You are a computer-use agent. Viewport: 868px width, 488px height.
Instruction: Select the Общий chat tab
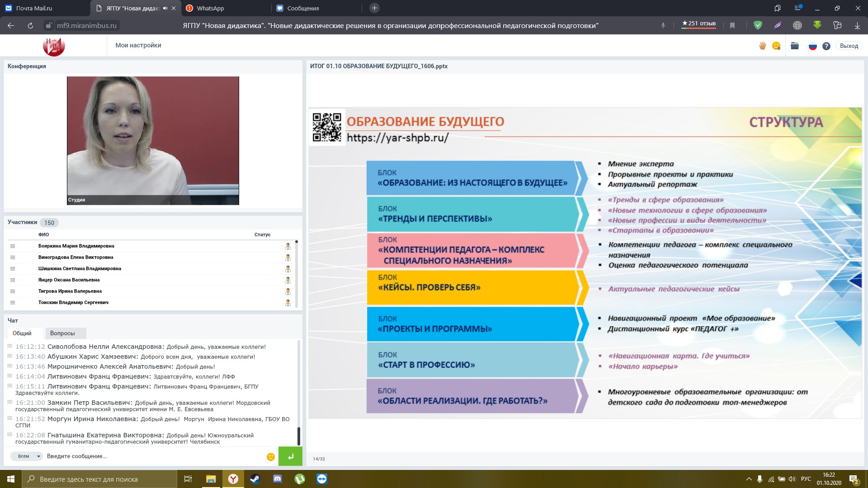click(x=22, y=333)
